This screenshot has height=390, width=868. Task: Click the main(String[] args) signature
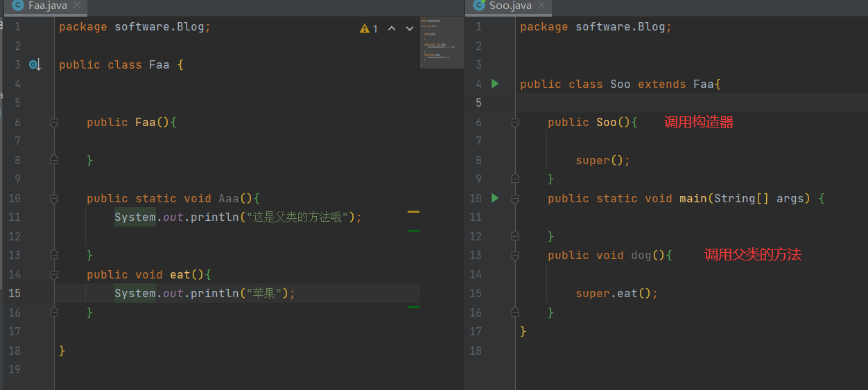pyautogui.click(x=745, y=199)
